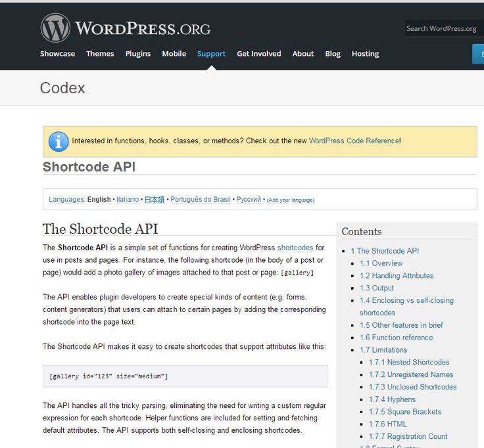The width and height of the screenshot is (484, 448).
Task: Click the Codex heading
Action: tap(62, 88)
